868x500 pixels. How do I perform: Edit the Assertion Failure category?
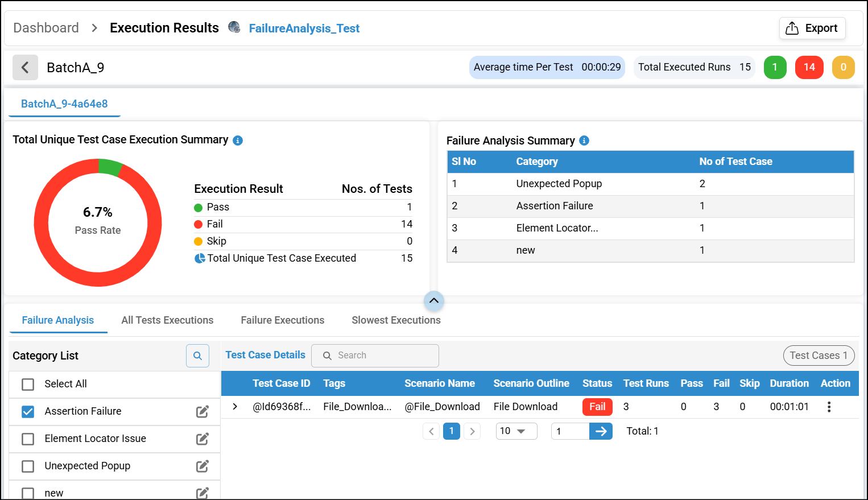[x=202, y=411]
